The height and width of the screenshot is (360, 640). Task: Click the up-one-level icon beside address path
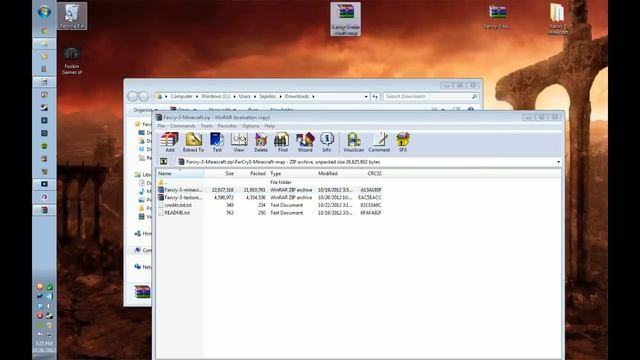point(164,162)
